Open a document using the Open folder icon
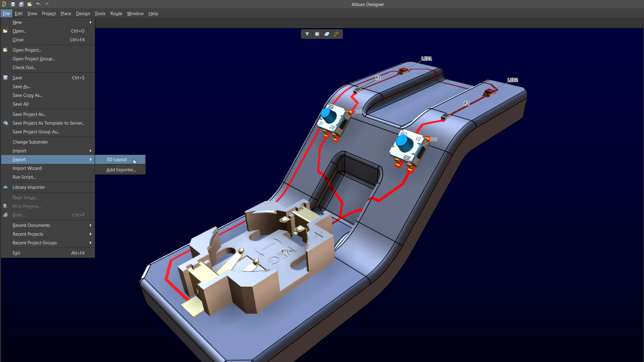644x362 pixels. 30,4
